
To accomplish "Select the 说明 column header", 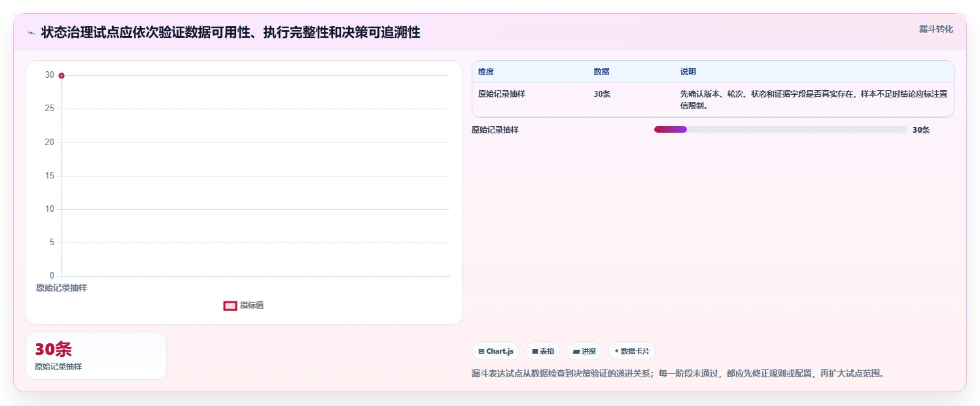I will point(688,71).
